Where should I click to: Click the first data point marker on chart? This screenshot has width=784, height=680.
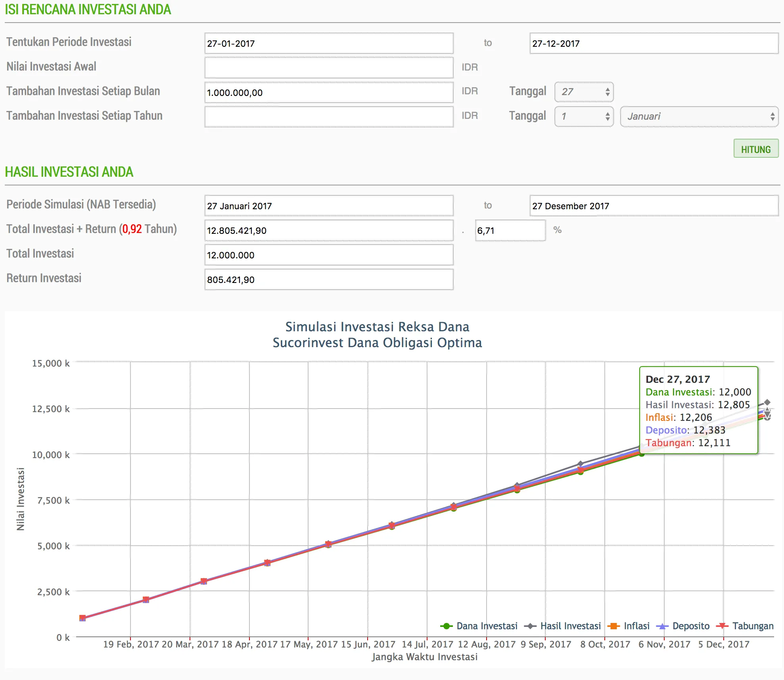pos(82,618)
